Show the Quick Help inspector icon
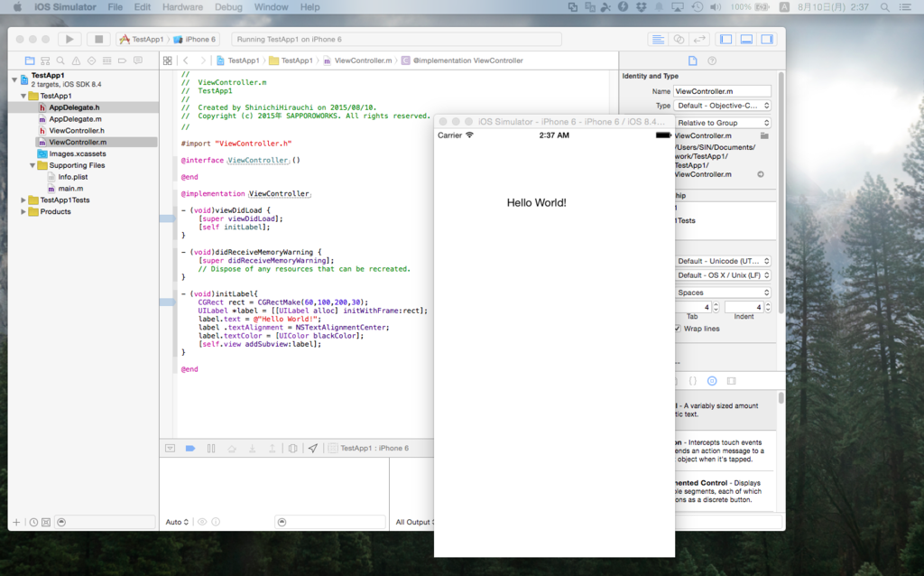 pyautogui.click(x=712, y=60)
